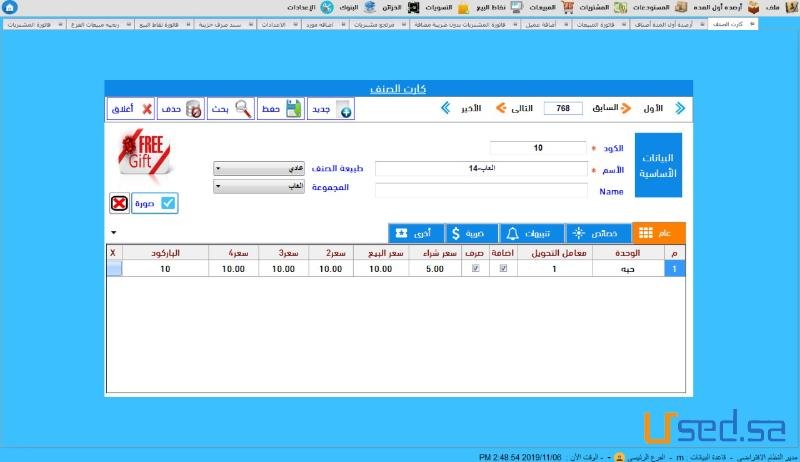
Task: Open the طبيعة الصنف item type dropdown
Action: 259,168
